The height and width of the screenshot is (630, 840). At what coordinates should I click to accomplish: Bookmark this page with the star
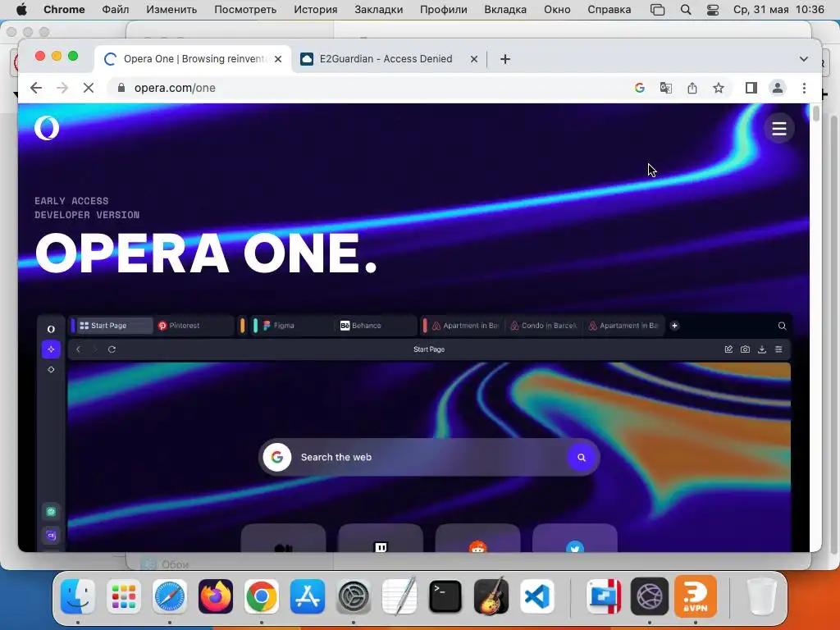(719, 88)
